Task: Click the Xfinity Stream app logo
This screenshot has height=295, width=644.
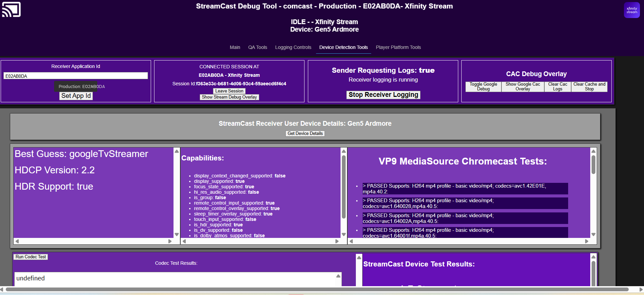Action: tap(632, 10)
